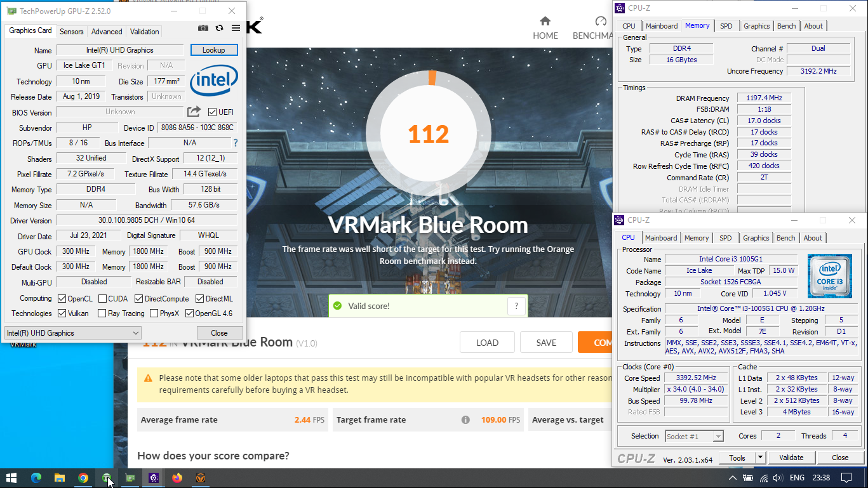Click the Intel logo in GPU-Z
Image resolution: width=868 pixels, height=488 pixels.
215,81
